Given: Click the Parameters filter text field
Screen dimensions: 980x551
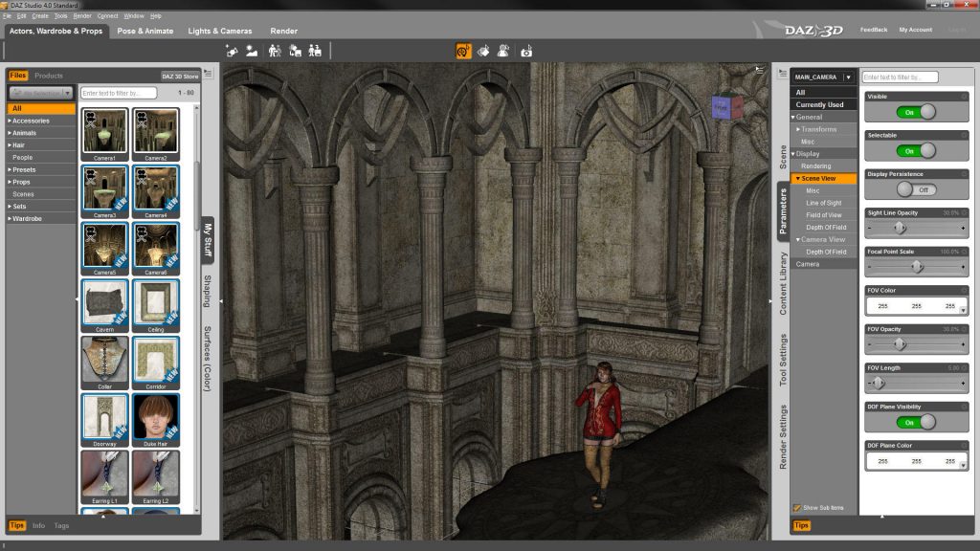Looking at the screenshot, I should tap(900, 77).
